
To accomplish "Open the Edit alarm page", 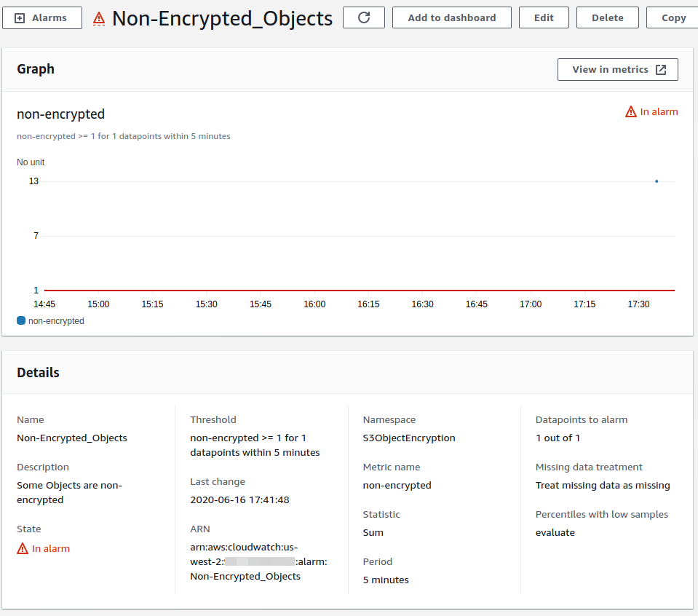I will 544,17.
